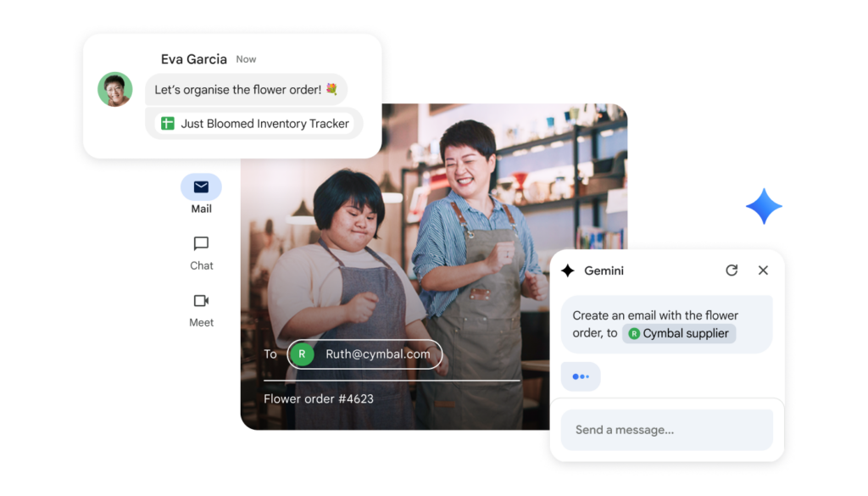Click the Gemini sparkle logo in panel header
Screen dimensions: 868x496
pyautogui.click(x=568, y=270)
